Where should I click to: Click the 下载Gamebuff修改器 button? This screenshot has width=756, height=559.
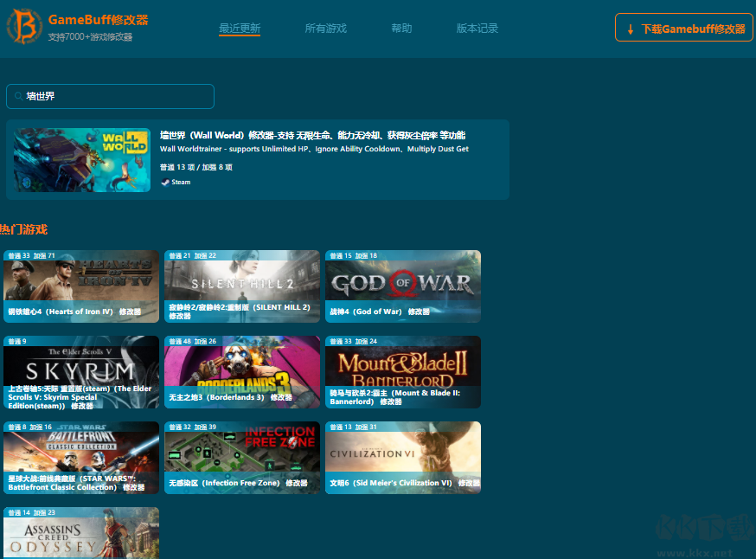(x=683, y=28)
